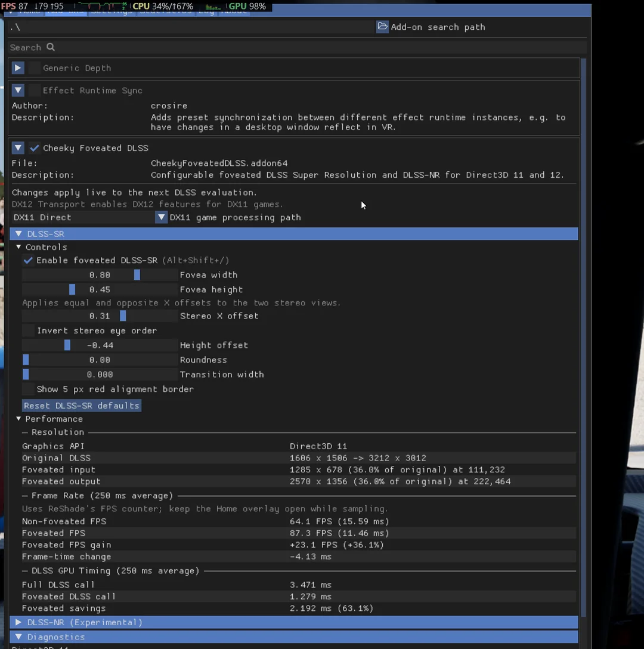This screenshot has width=644, height=649.
Task: Click the Graphics API value Direct3D 11
Action: pos(318,446)
